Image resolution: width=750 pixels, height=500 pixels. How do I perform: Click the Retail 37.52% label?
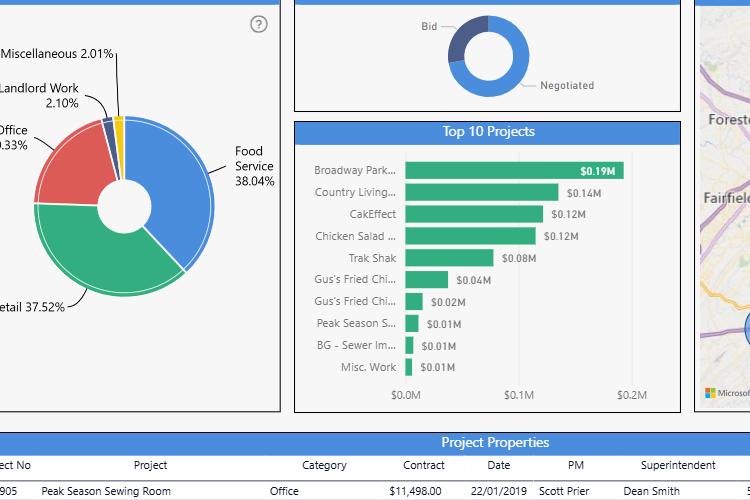pyautogui.click(x=32, y=307)
